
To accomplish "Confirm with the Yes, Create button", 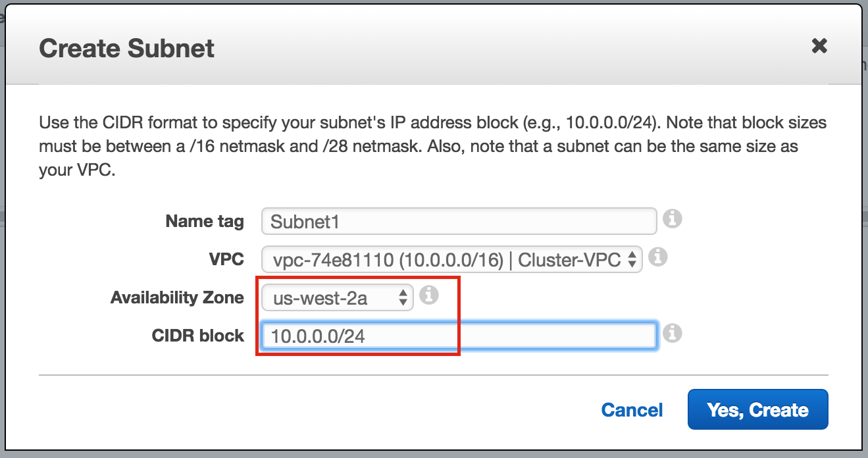I will point(757,409).
